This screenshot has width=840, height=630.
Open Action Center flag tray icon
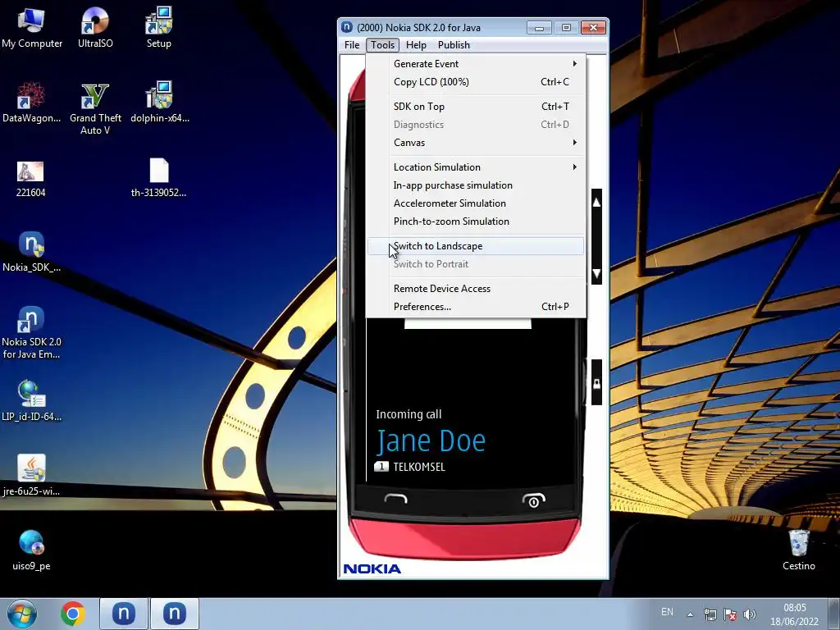pyautogui.click(x=729, y=614)
